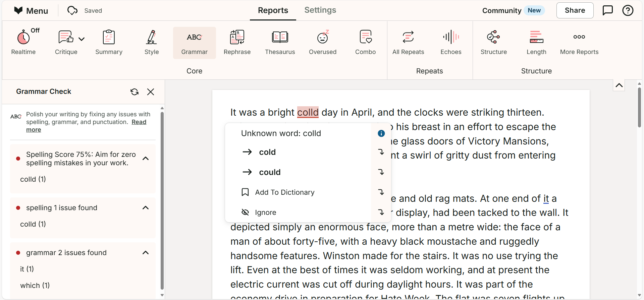
Task: Select the Grammar report
Action: [195, 43]
